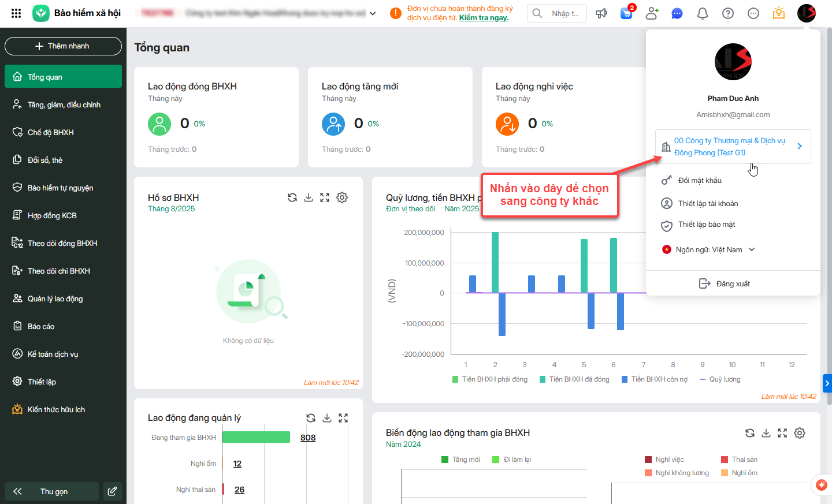The width and height of the screenshot is (832, 504).
Task: Open the chat messages icon
Action: (x=677, y=13)
